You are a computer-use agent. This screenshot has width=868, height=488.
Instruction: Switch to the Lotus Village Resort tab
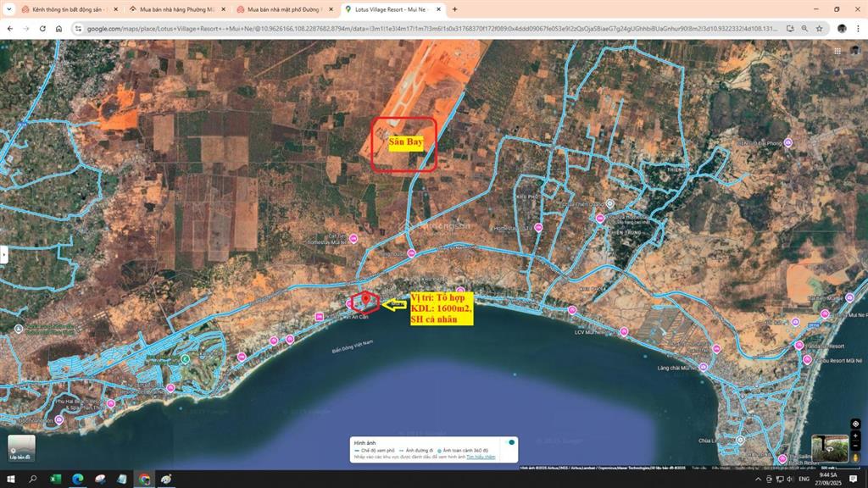pos(390,9)
